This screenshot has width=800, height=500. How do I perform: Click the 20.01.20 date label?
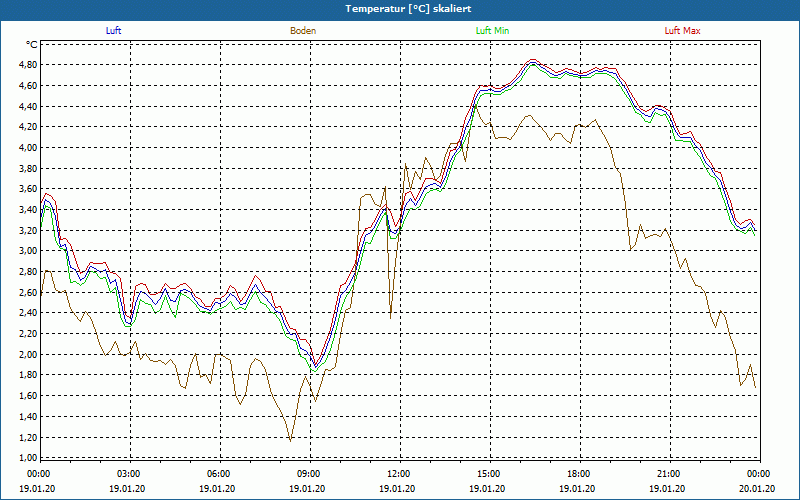[x=757, y=489]
